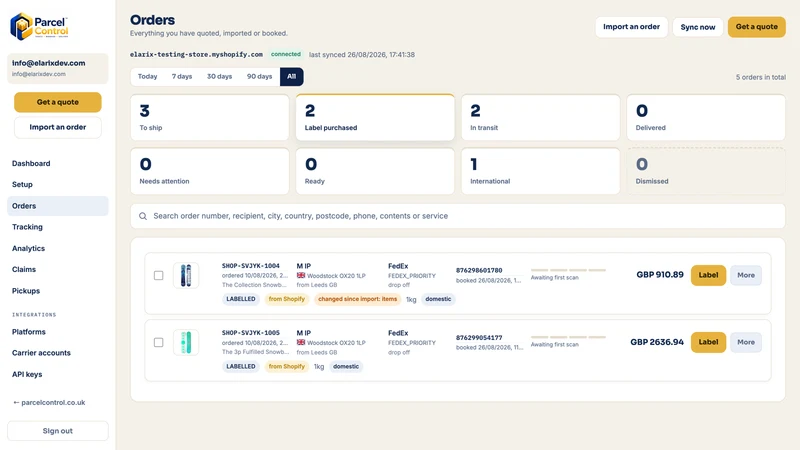Click order number SHOP-SVJYK-1004
Viewport: 800px width, 450px height.
tap(251, 266)
